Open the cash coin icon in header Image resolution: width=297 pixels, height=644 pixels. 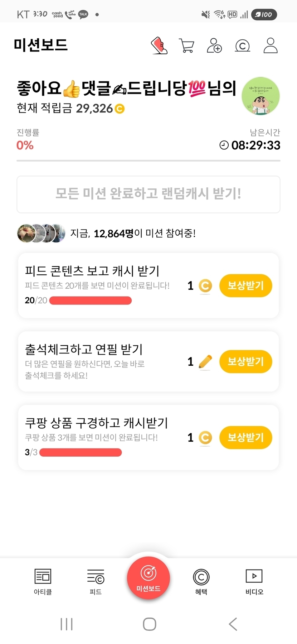[x=242, y=46]
